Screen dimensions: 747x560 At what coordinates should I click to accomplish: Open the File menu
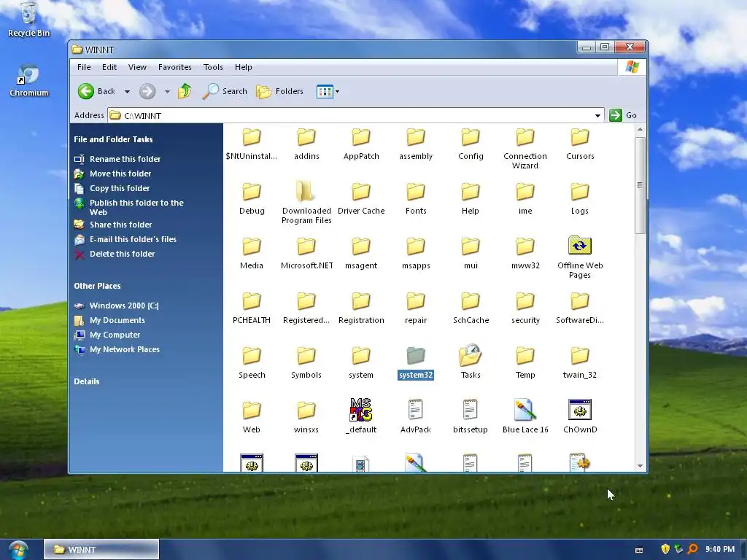[x=84, y=67]
